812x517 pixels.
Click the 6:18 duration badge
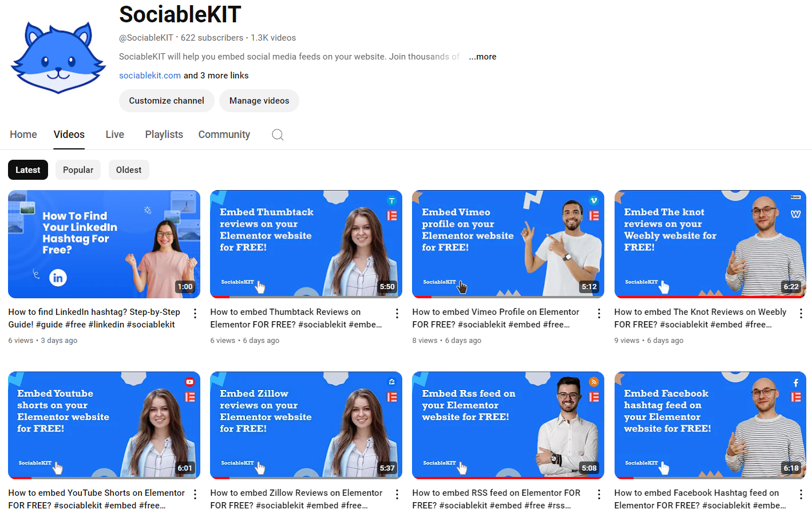click(791, 468)
